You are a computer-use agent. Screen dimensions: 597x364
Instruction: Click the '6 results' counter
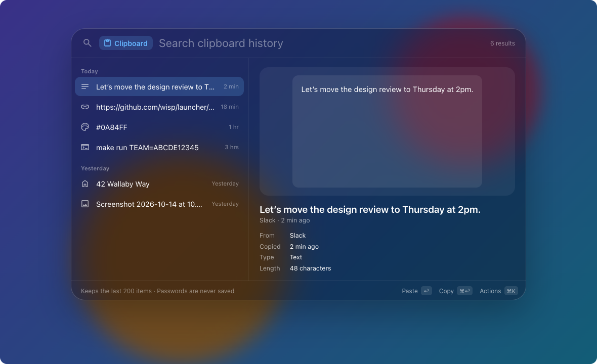(x=502, y=43)
